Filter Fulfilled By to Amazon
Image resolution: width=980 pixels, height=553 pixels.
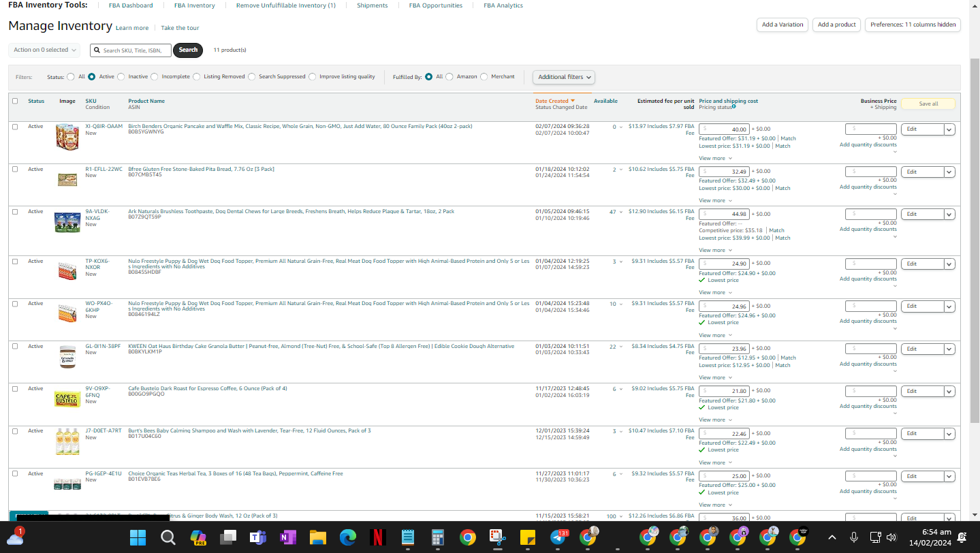[449, 77]
